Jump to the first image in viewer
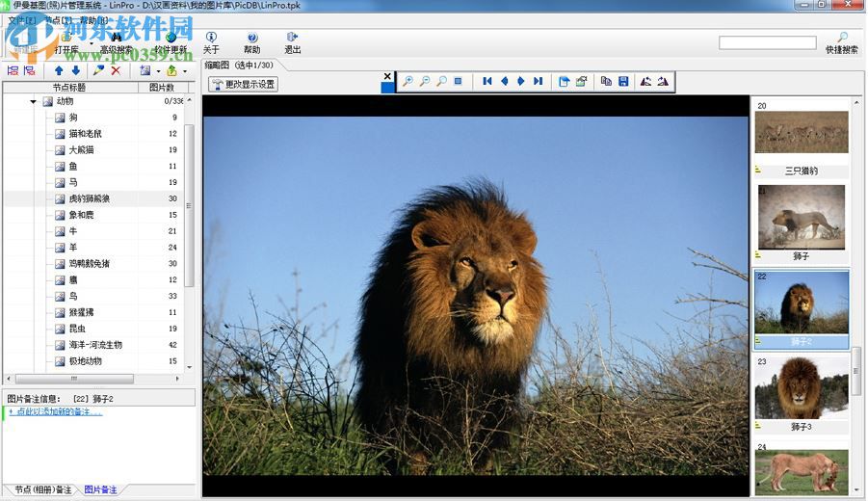The width and height of the screenshot is (868, 501). pyautogui.click(x=487, y=82)
